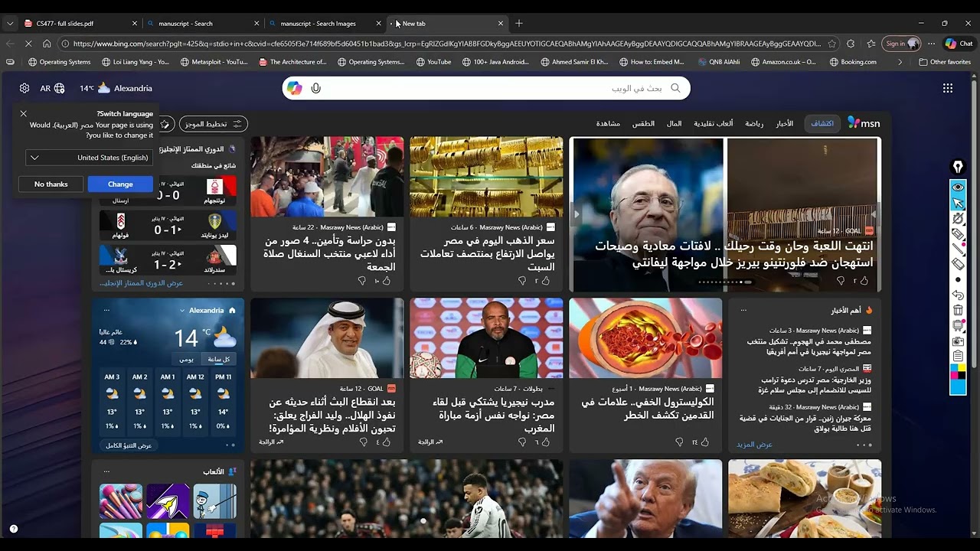Go to browser home page

(47, 44)
